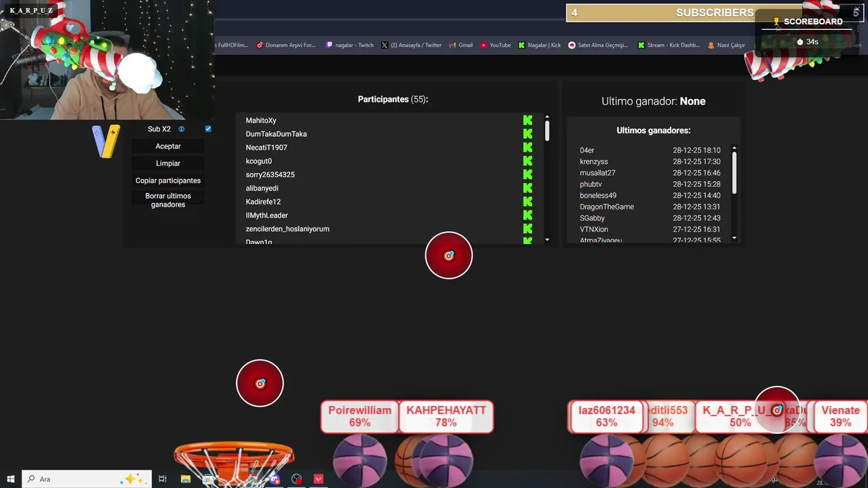Click the Vienate 39% label
Image resolution: width=868 pixels, height=488 pixels.
[x=840, y=416]
